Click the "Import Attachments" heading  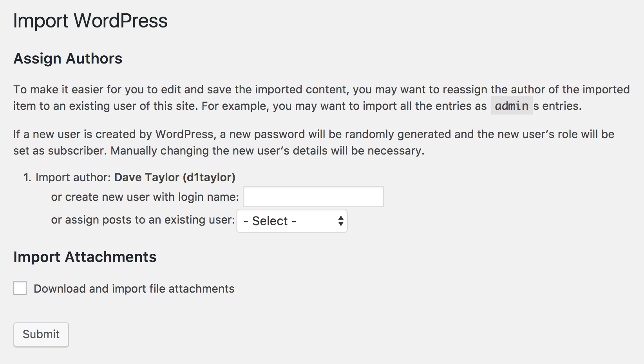[x=85, y=257]
